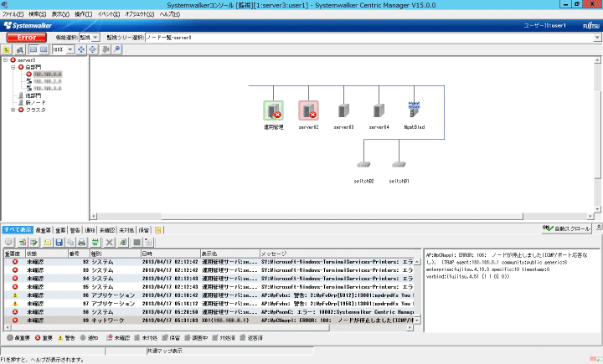Click the yellow note icon in the event toolbar
This screenshot has height=364, width=603.
coord(47,242)
